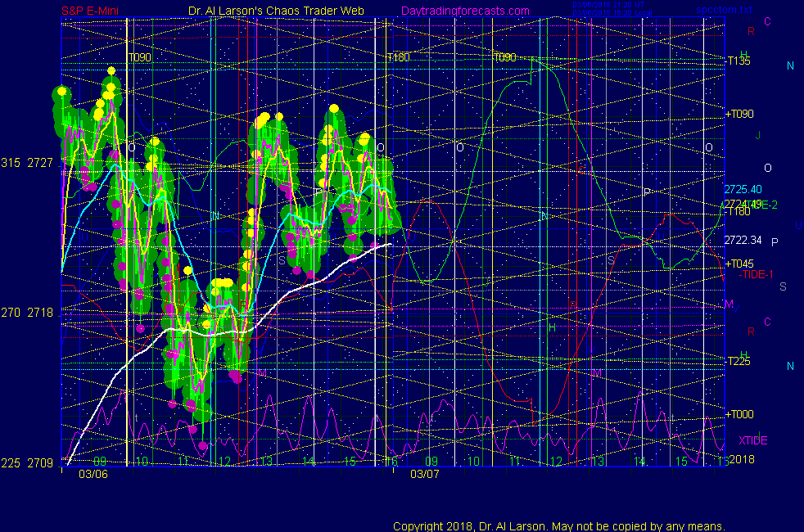
Task: Click the white 2722.34 price value
Action: (x=743, y=240)
